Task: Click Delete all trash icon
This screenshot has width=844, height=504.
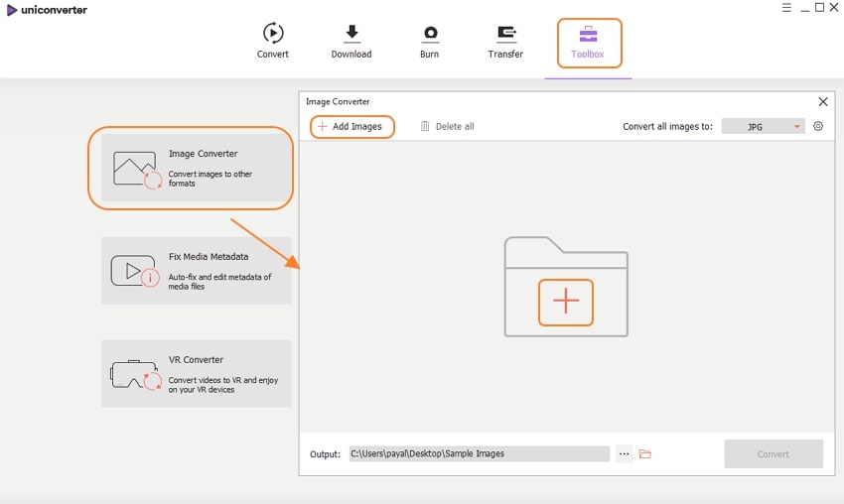Action: pos(426,126)
